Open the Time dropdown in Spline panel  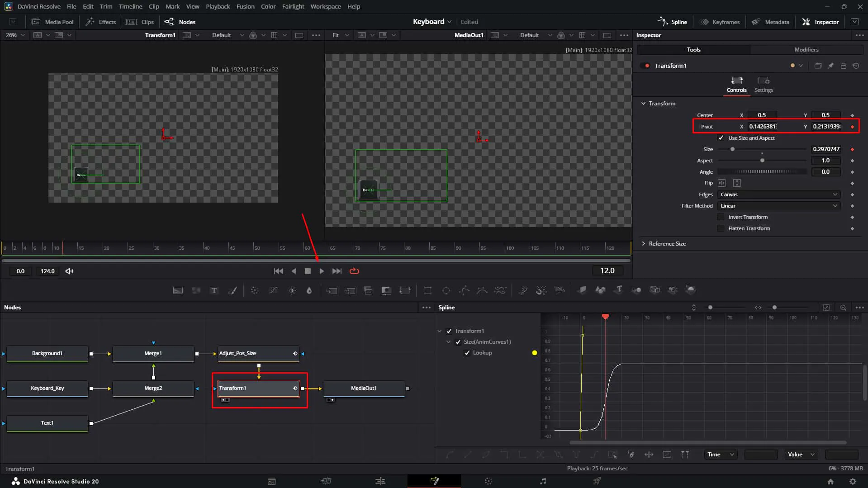click(x=721, y=455)
